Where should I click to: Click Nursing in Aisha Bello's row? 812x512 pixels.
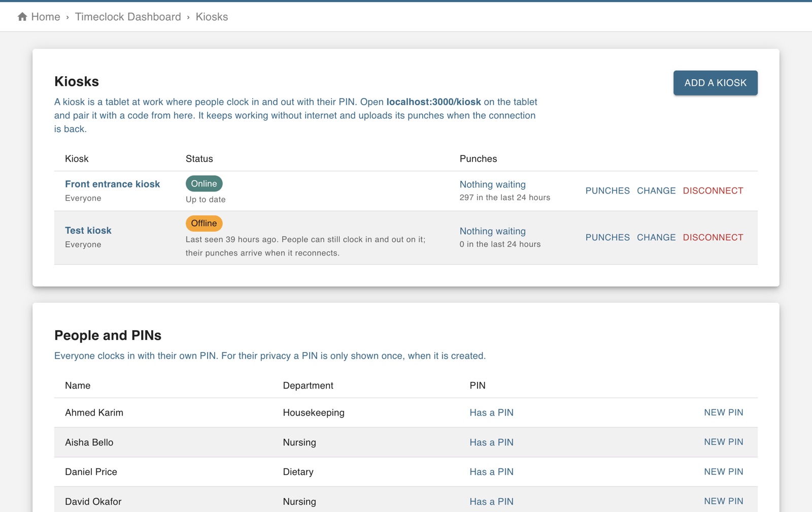tap(299, 442)
